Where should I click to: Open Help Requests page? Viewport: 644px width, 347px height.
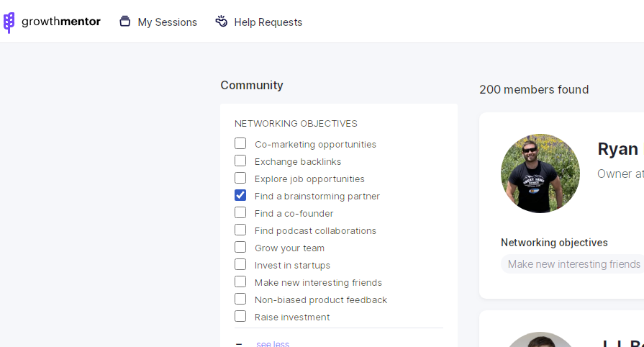click(268, 22)
